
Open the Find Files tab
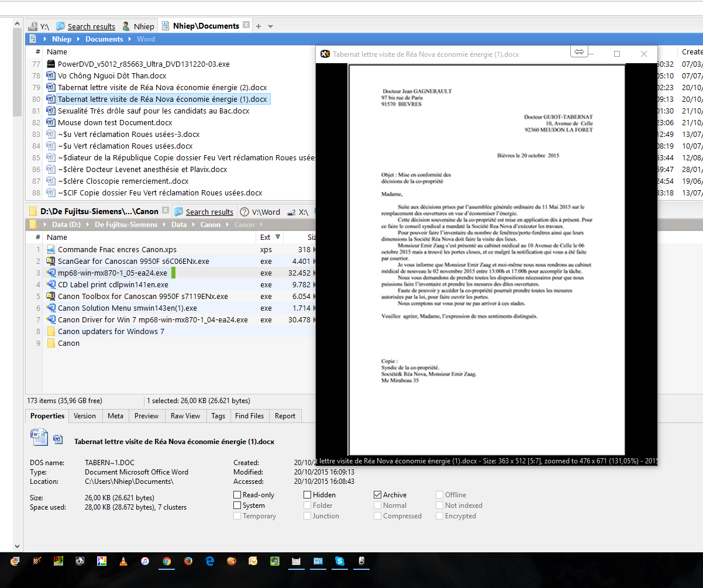click(x=249, y=416)
